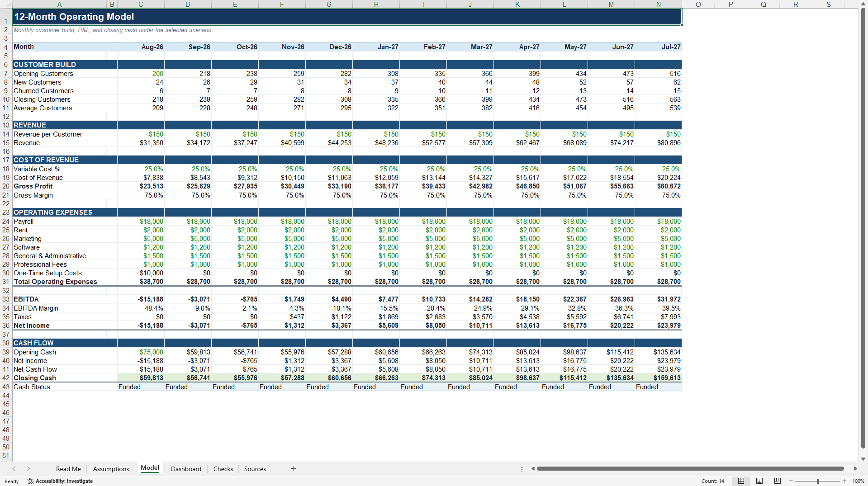The height and width of the screenshot is (486, 868).
Task: Open the Read Me sheet tab
Action: tap(68, 469)
